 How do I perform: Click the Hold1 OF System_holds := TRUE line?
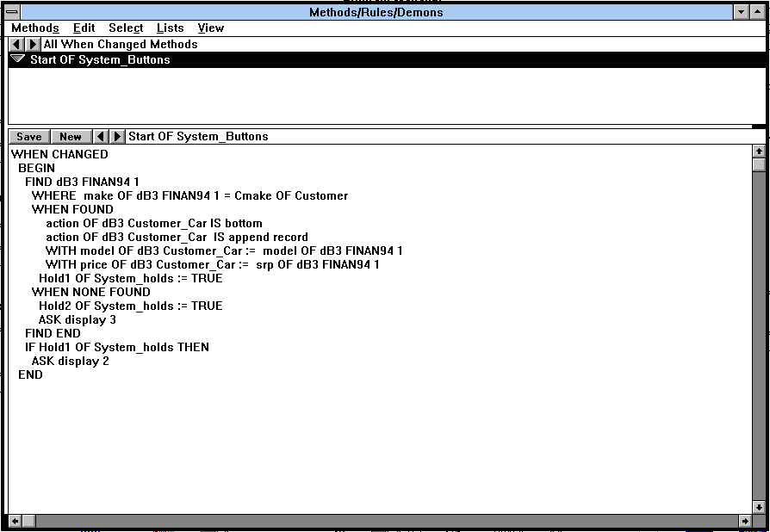[131, 278]
